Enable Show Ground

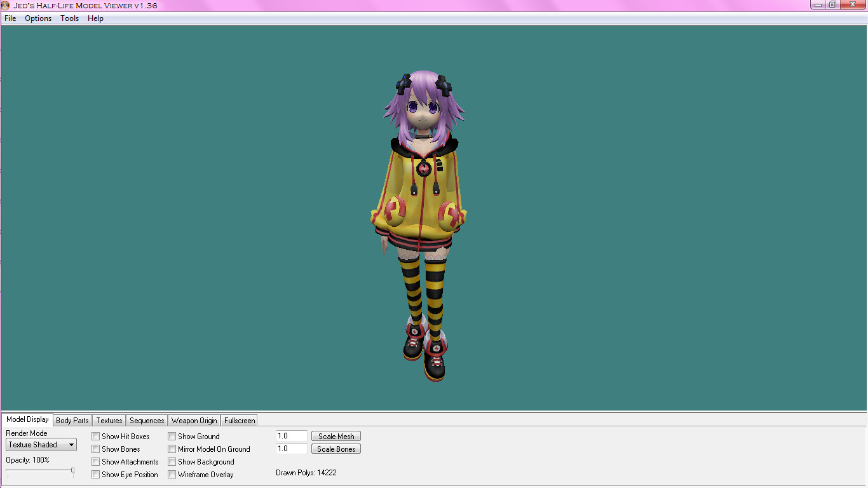click(x=172, y=437)
